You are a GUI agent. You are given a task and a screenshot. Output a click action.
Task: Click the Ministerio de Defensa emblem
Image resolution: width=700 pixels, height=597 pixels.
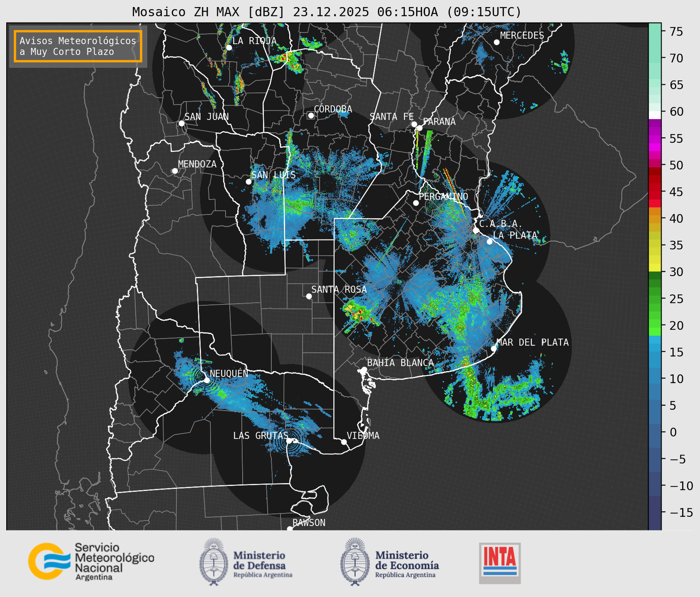pyautogui.click(x=214, y=562)
